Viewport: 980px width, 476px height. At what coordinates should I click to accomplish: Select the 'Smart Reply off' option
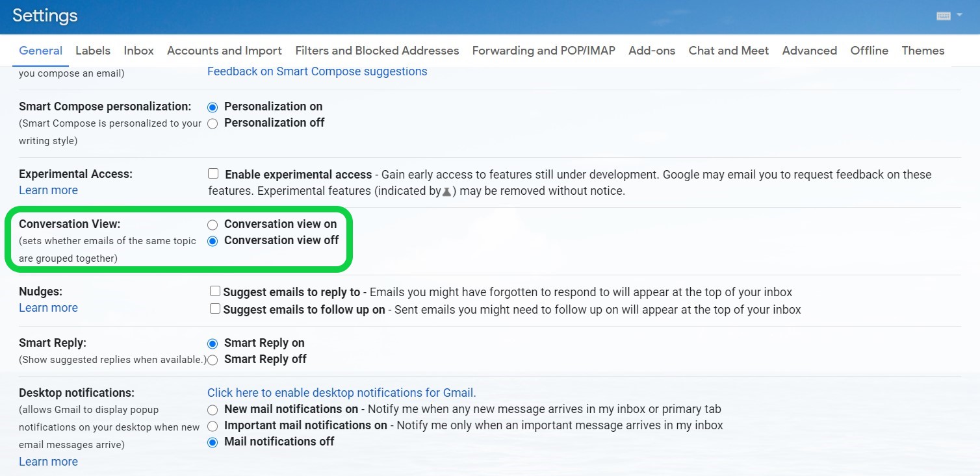pyautogui.click(x=213, y=360)
